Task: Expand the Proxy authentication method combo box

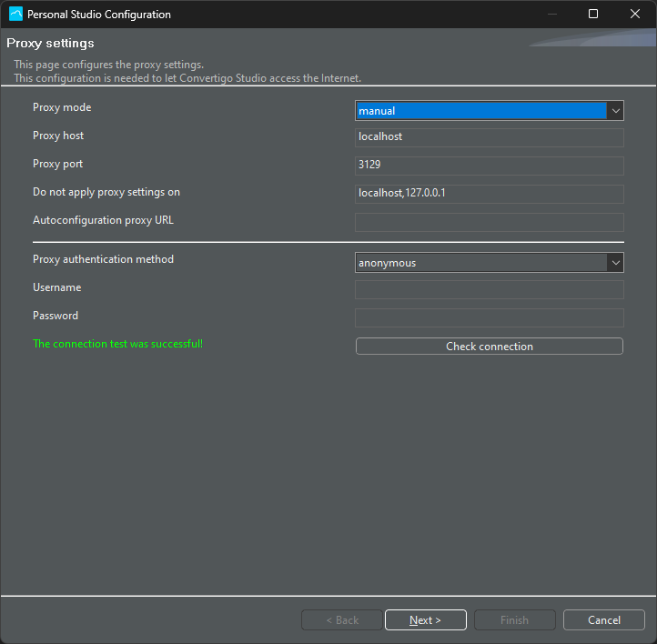Action: pyautogui.click(x=615, y=263)
